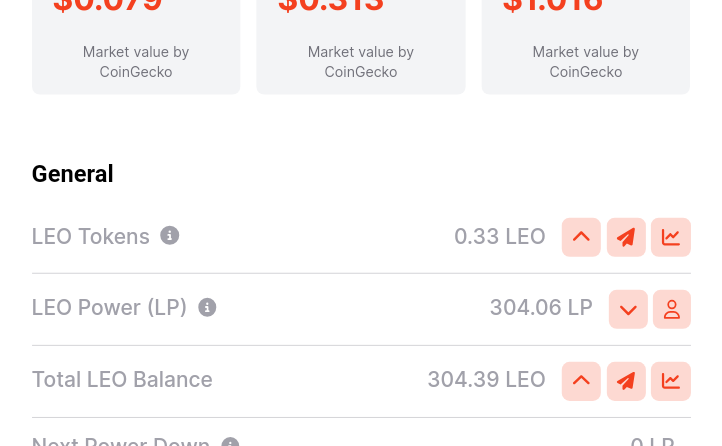This screenshot has height=446, width=722.
Task: Click the info icon beside Next Power Down
Action: (x=230, y=442)
